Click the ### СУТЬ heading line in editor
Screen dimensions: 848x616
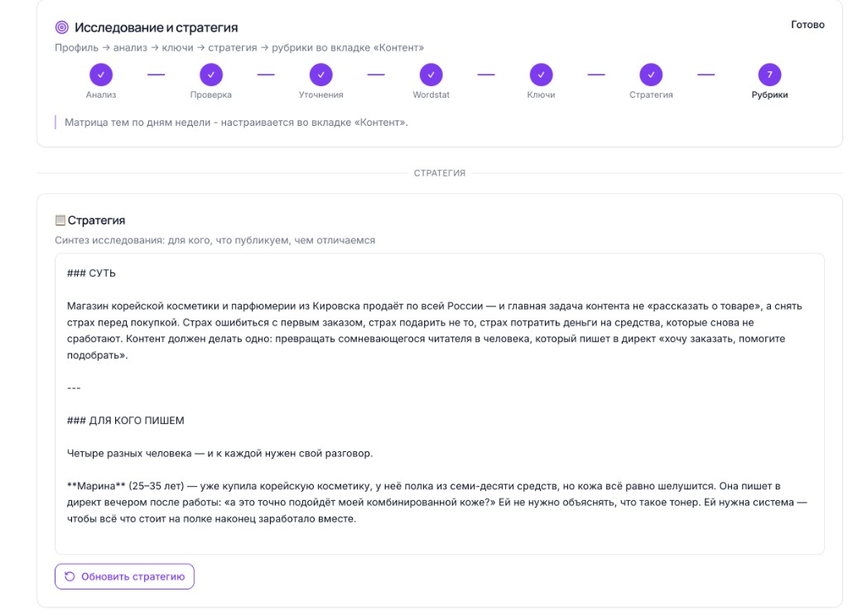(x=91, y=273)
